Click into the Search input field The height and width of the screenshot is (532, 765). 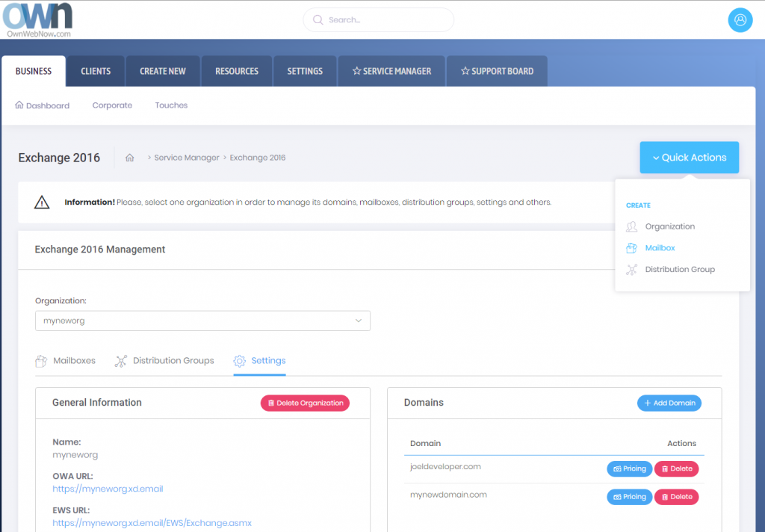385,20
